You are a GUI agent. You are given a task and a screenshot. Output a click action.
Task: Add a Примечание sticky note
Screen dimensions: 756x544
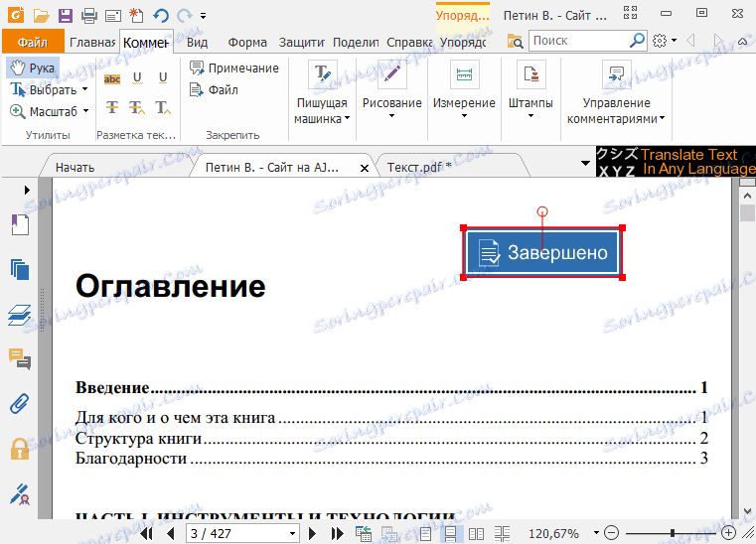(234, 68)
